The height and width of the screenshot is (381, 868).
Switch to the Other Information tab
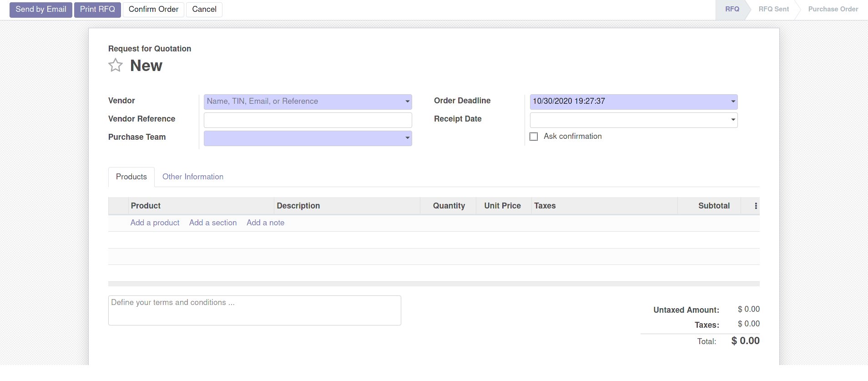[192, 177]
